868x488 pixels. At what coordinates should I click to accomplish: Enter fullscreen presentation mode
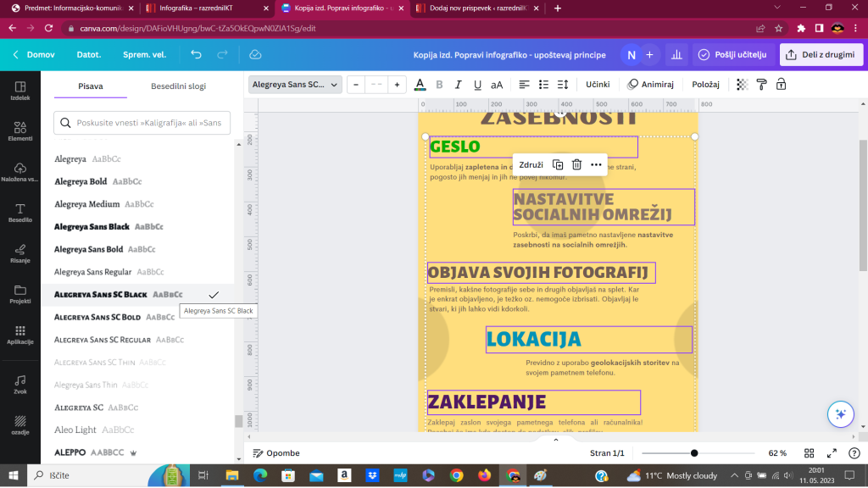(x=832, y=453)
